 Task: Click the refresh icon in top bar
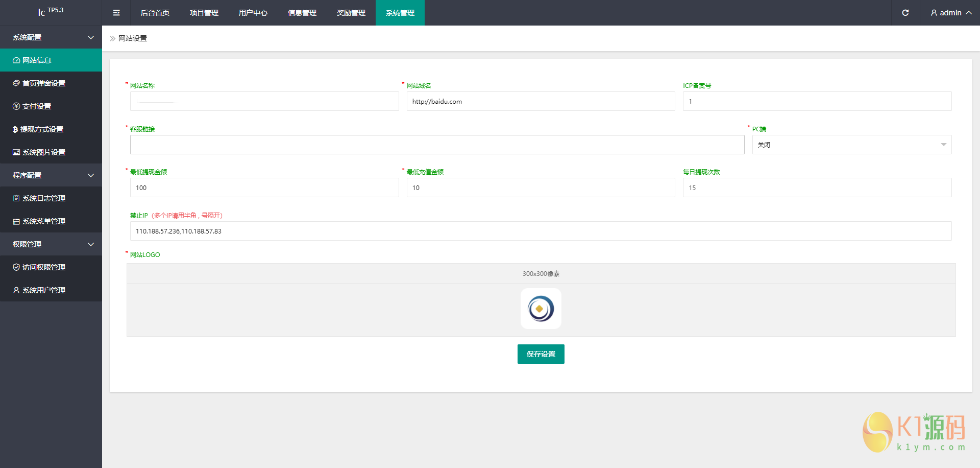pos(905,13)
